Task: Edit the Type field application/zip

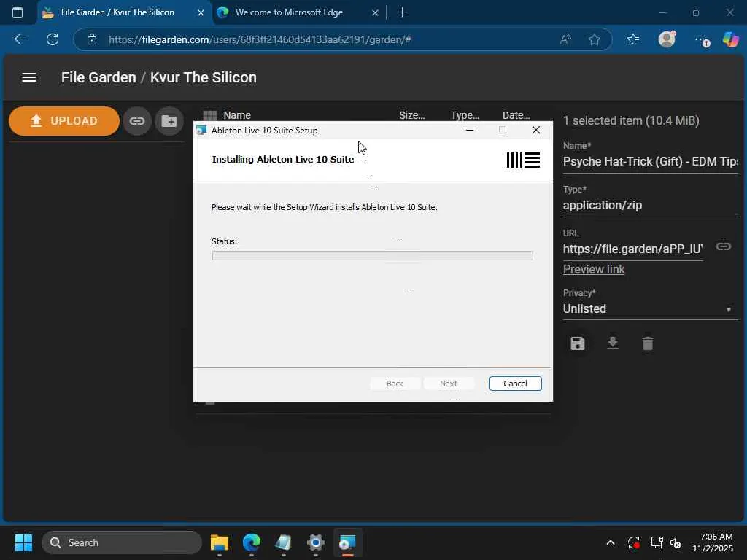Action: 650,205
